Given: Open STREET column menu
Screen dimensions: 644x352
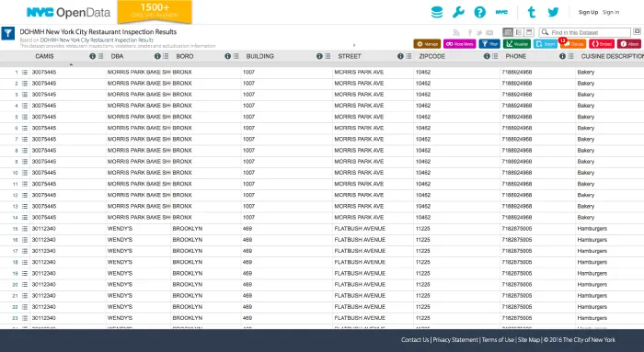Looking at the screenshot, I should 408,56.
